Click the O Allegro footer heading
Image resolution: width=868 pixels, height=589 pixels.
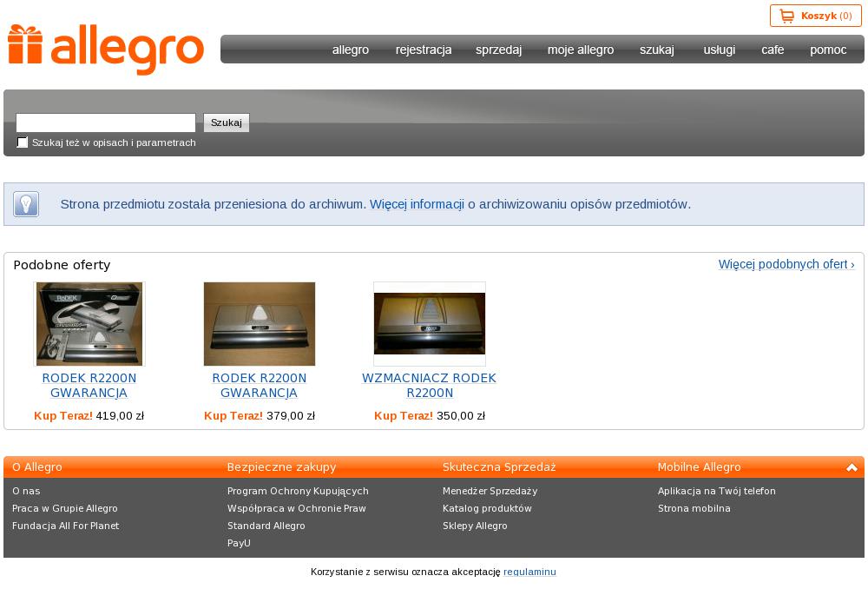pos(37,467)
